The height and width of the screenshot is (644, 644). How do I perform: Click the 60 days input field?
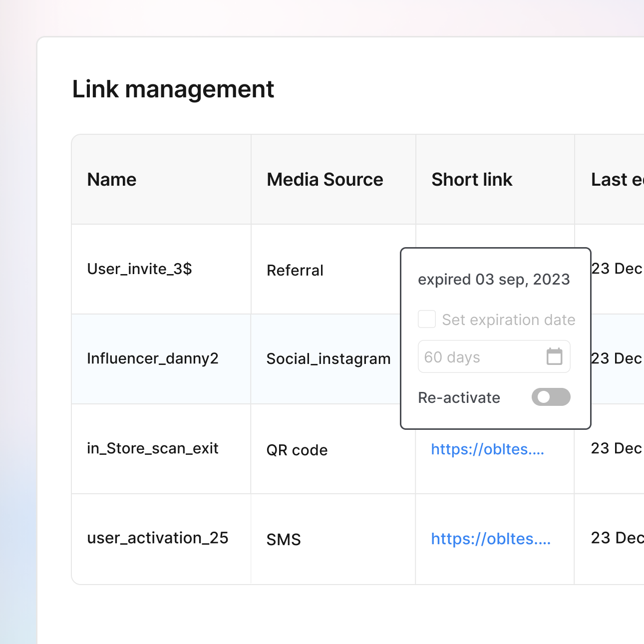pos(479,357)
